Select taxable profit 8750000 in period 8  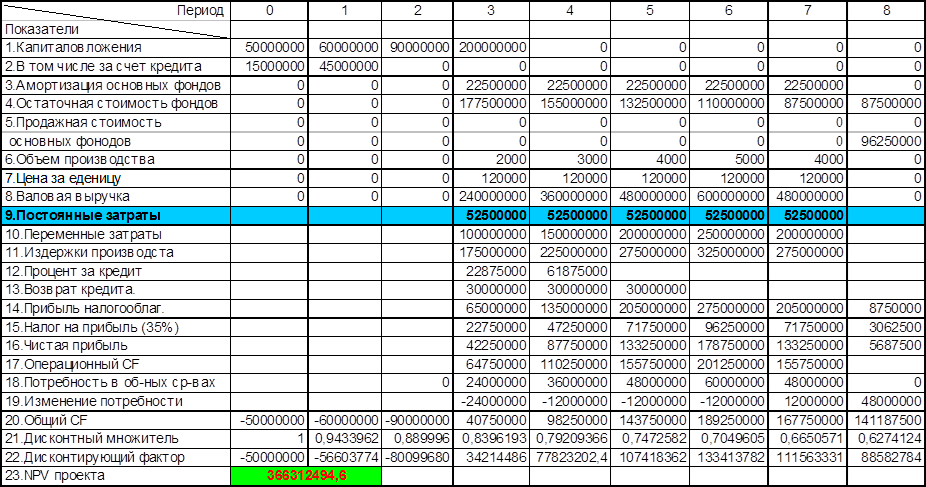point(894,309)
